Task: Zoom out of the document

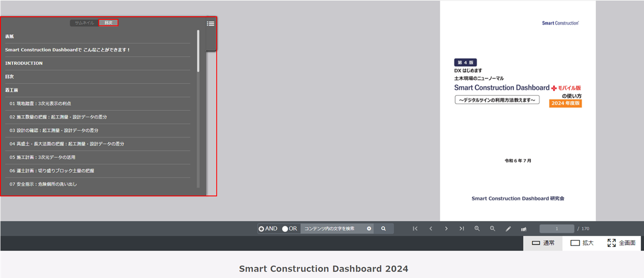Action: point(492,229)
